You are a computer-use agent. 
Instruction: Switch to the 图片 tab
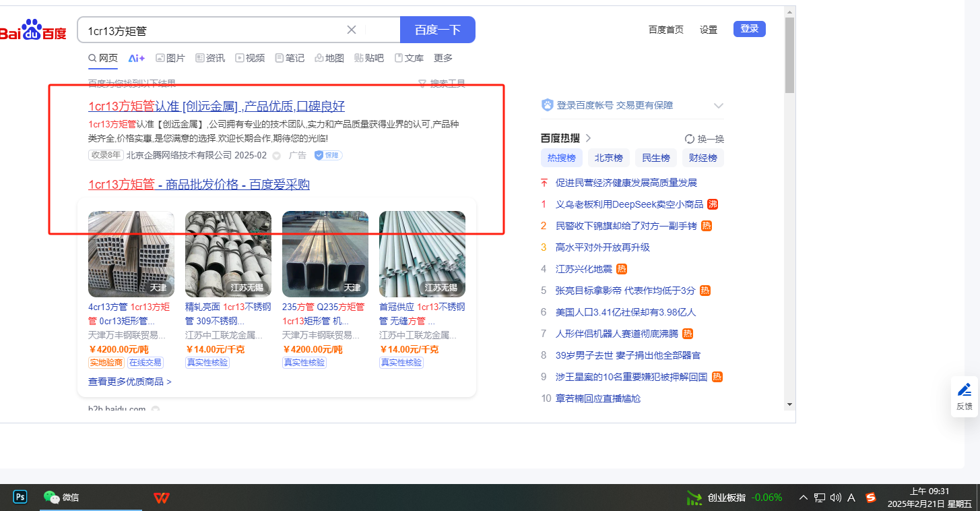[170, 58]
